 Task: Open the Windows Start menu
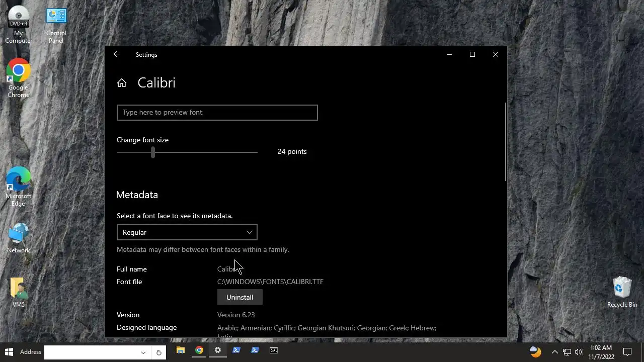tap(9, 352)
